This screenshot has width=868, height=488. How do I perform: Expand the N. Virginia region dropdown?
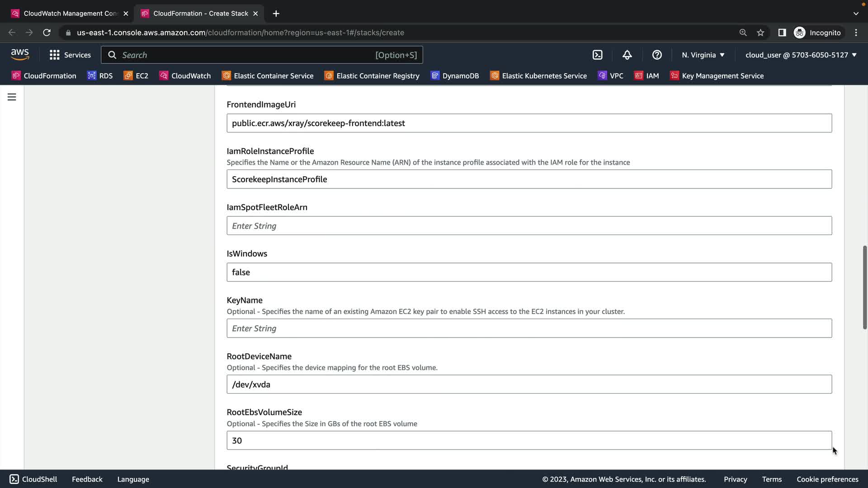[x=703, y=55]
